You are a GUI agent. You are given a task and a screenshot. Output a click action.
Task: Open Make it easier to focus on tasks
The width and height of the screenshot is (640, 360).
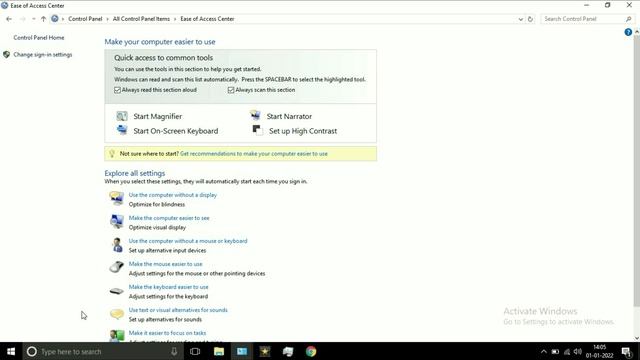(167, 333)
